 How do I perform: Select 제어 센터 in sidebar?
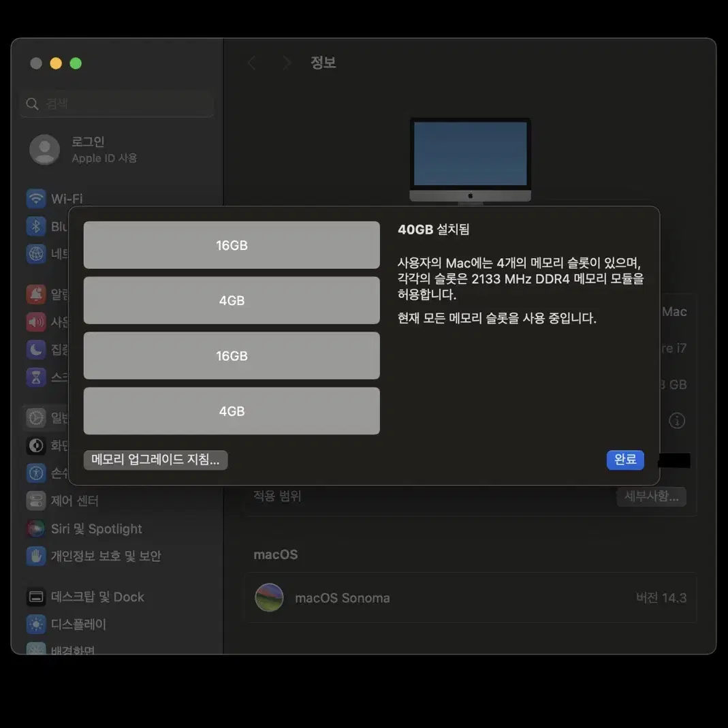click(x=75, y=501)
